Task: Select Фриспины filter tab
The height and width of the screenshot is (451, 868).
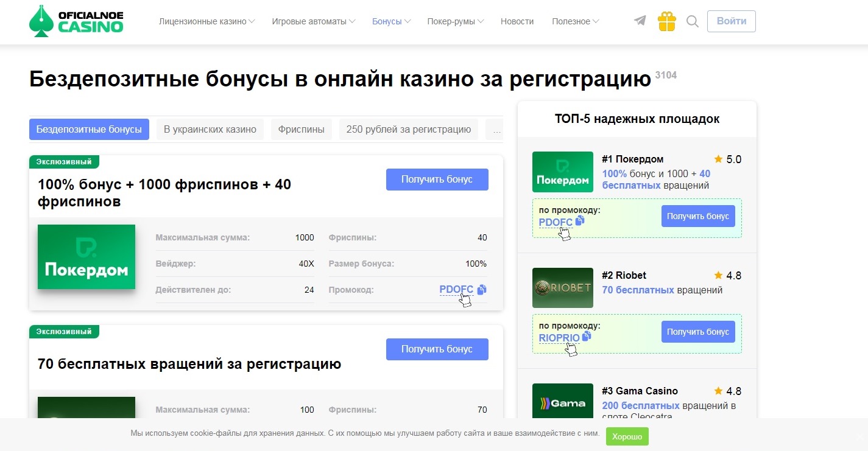Action: point(302,129)
